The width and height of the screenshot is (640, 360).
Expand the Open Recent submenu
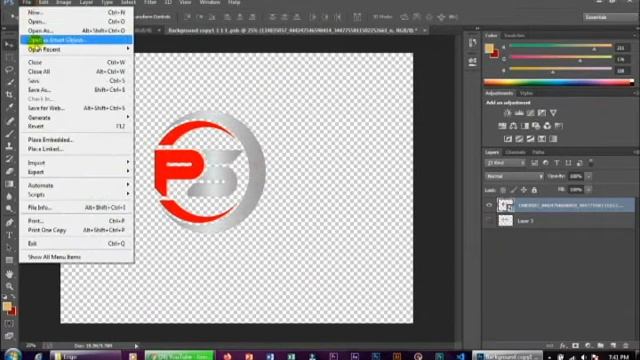(76, 49)
